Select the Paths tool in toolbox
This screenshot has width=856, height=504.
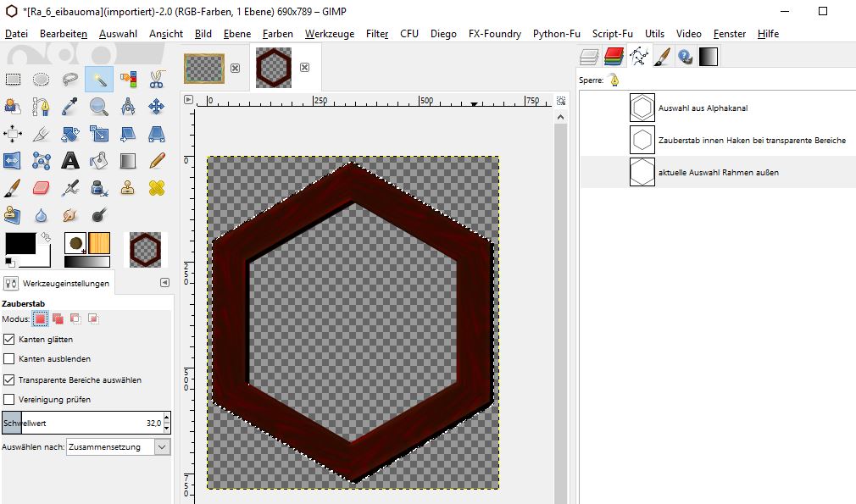(x=42, y=107)
